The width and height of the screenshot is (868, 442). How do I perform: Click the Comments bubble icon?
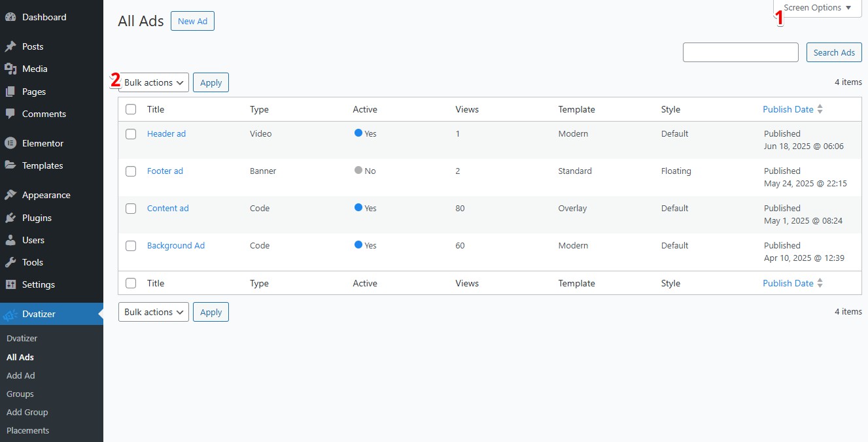coord(10,114)
